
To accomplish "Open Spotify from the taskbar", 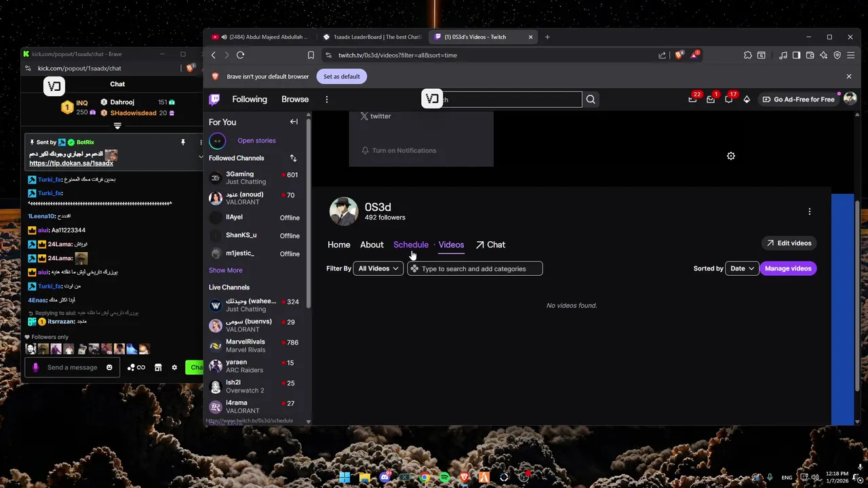I will (444, 477).
